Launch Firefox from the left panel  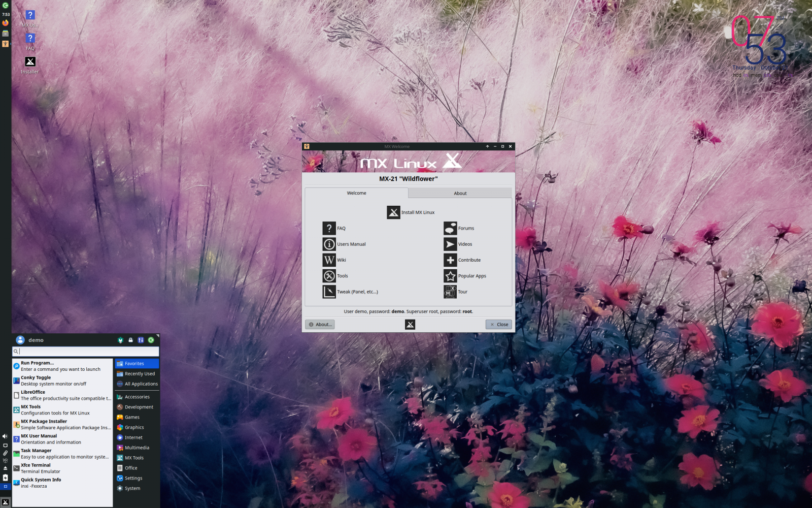5,22
